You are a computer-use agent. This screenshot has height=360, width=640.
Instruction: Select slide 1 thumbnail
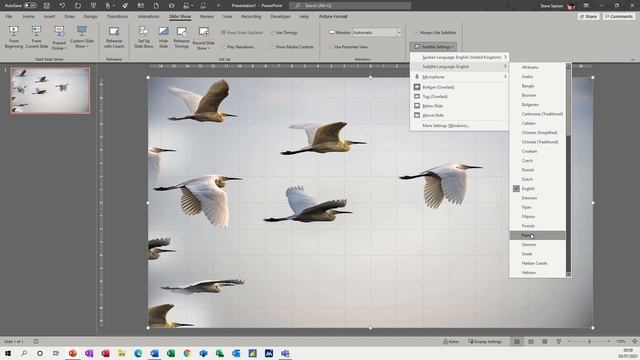(50, 90)
